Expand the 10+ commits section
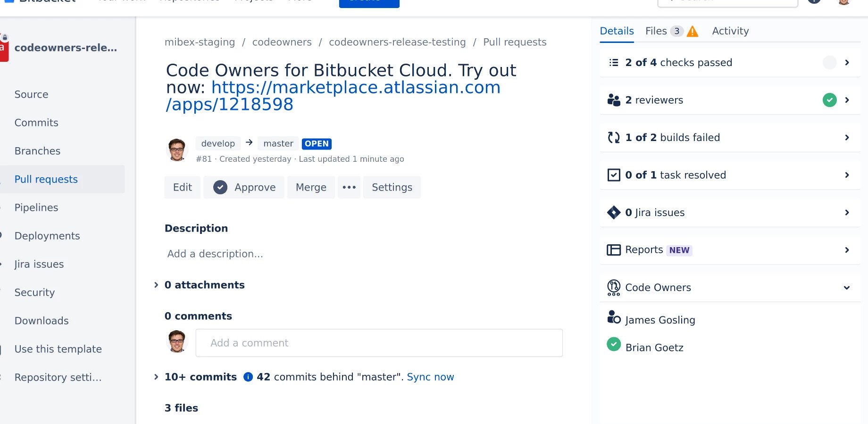Image resolution: width=868 pixels, height=424 pixels. pos(156,377)
